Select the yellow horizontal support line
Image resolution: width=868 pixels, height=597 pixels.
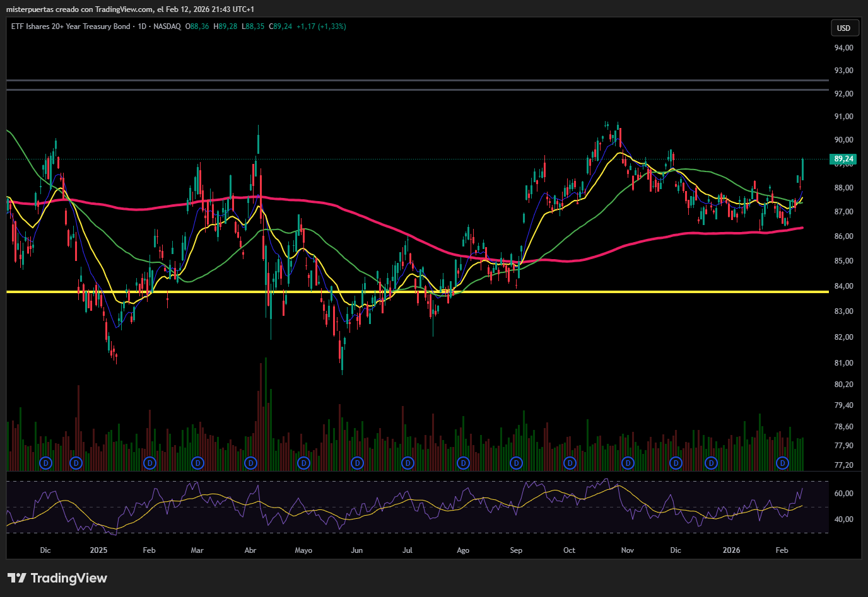[418, 292]
